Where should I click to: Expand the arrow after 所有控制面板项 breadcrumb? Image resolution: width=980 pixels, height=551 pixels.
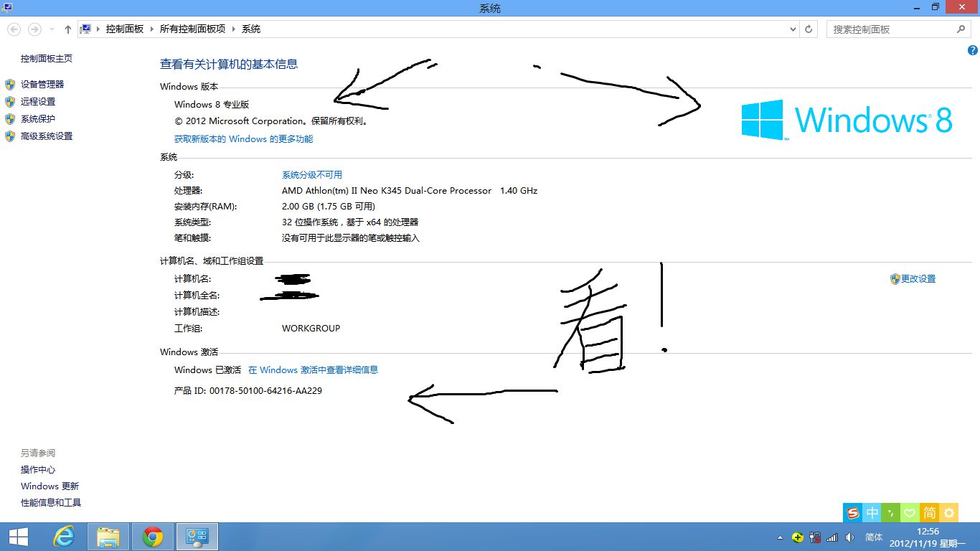click(x=234, y=29)
